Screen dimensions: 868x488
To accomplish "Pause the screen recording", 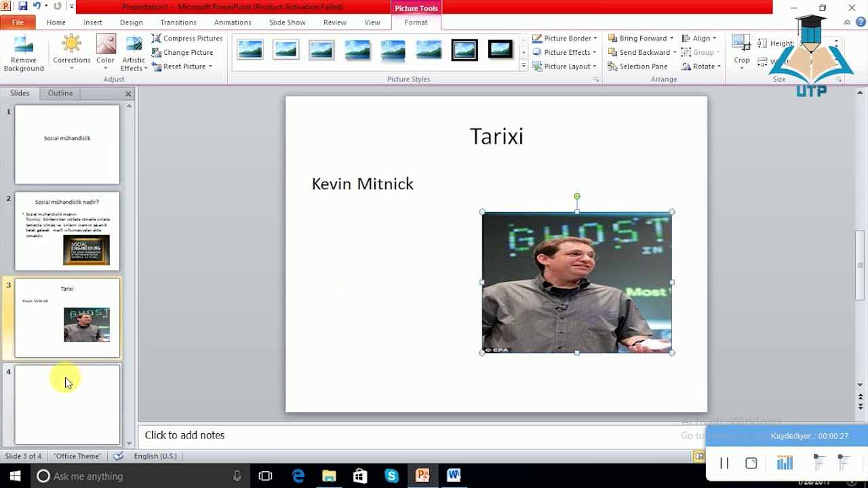I will point(724,464).
